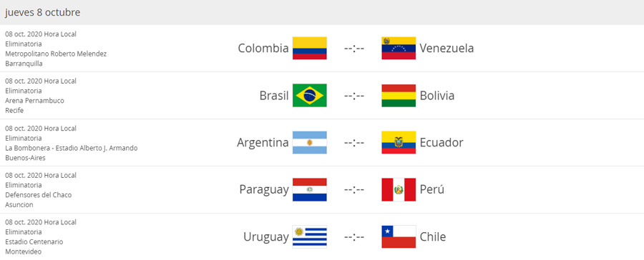Select the jueves 8 octubre date header
This screenshot has width=644, height=260.
coord(43,13)
